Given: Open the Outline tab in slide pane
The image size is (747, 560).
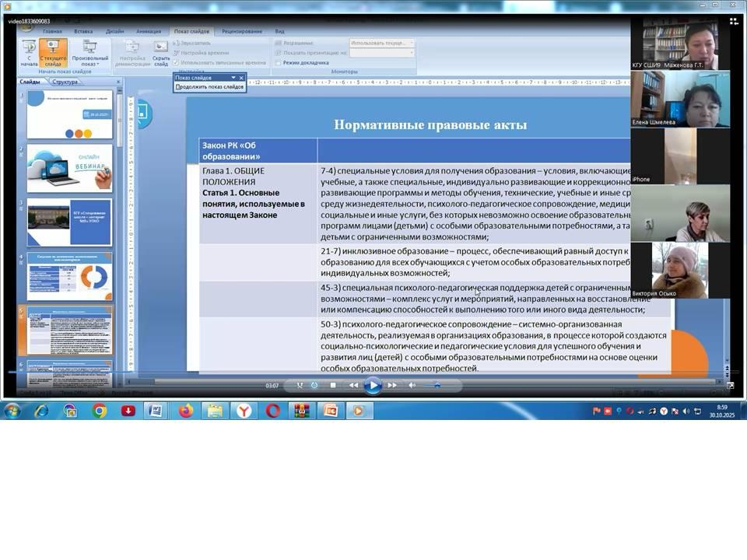Looking at the screenshot, I should [65, 82].
